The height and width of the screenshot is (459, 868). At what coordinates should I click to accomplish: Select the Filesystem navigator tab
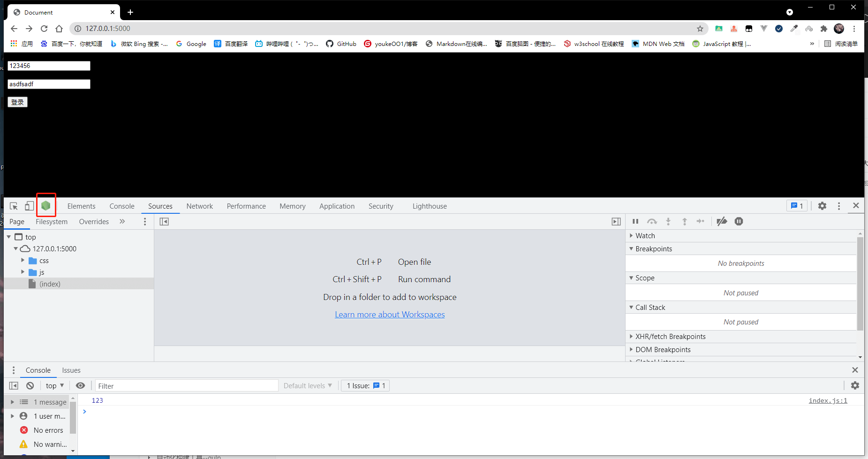click(52, 222)
